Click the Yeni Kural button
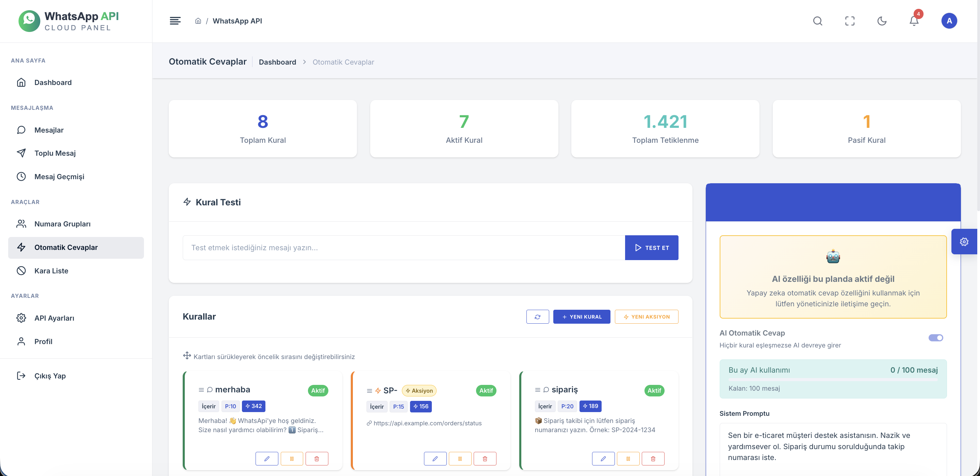 (x=582, y=317)
